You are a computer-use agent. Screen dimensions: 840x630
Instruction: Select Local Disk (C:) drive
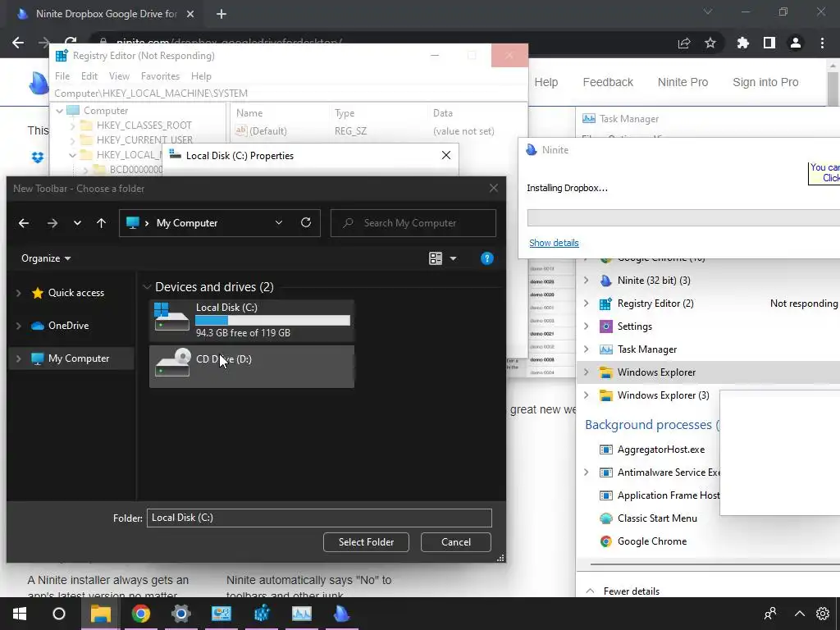point(252,320)
